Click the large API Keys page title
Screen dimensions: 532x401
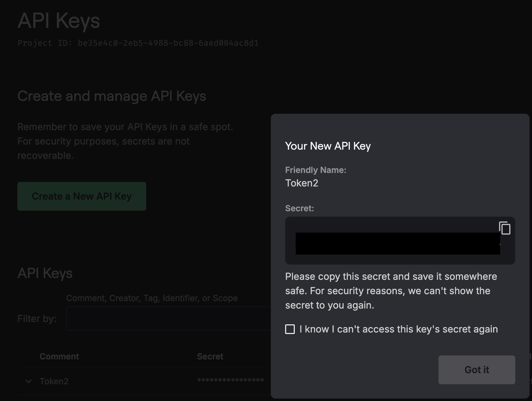[59, 21]
